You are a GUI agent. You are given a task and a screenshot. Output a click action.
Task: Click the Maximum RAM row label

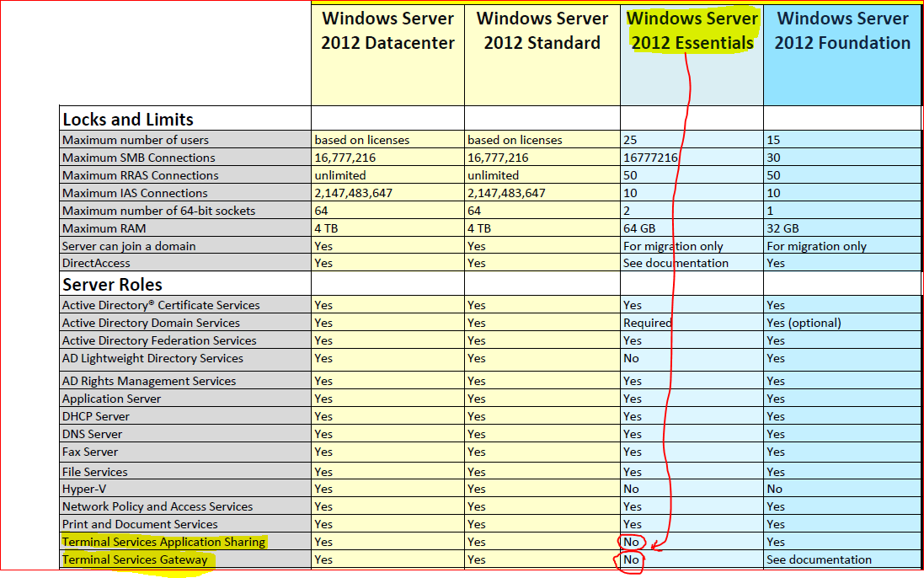click(x=104, y=228)
